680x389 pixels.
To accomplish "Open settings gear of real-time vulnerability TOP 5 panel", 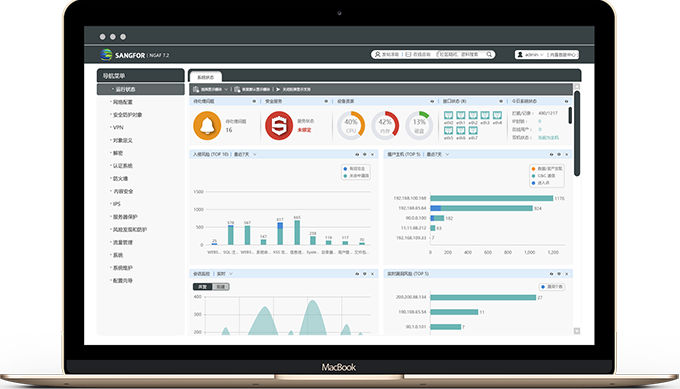I will click(x=559, y=274).
